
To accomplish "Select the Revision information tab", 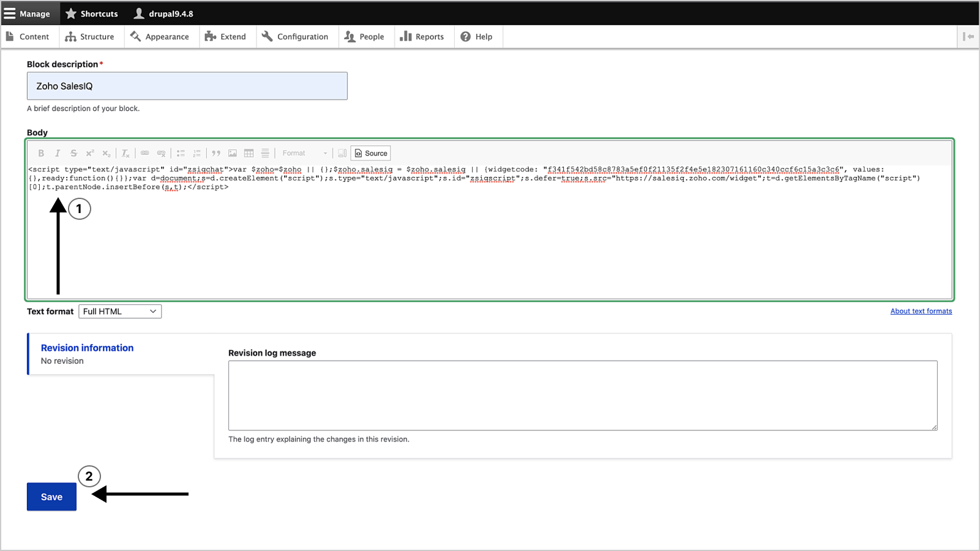I will coord(121,354).
